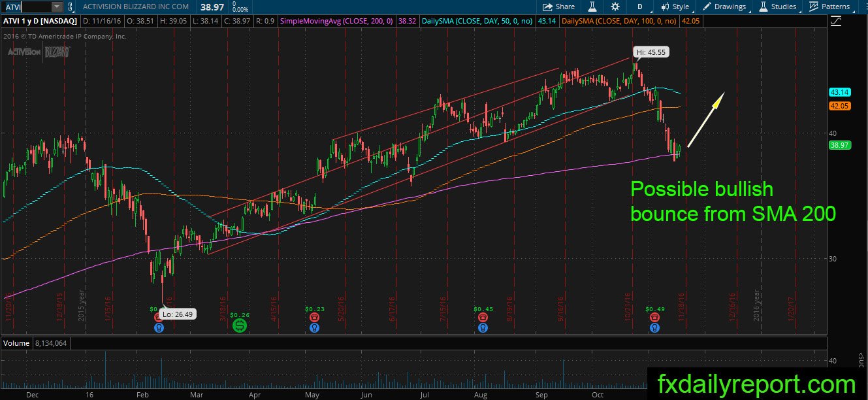Click cyan 43.14 price axis tag
868x400 pixels.
click(x=839, y=92)
